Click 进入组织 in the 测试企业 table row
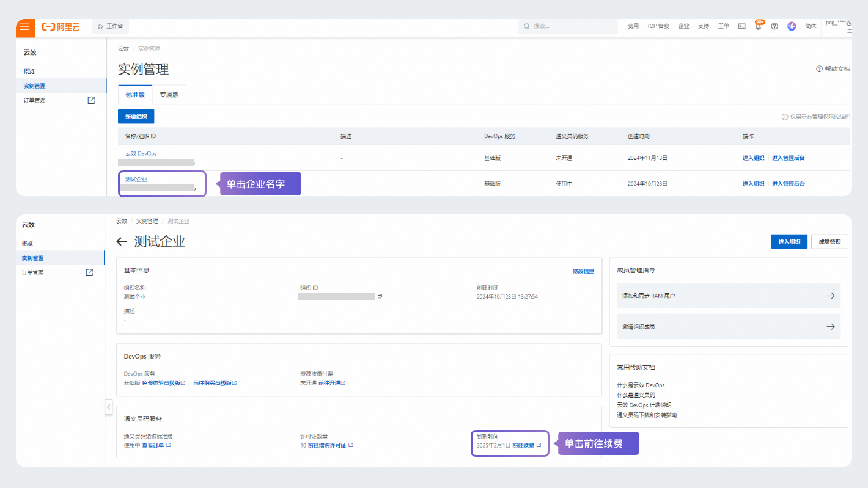This screenshot has height=488, width=868. tap(754, 184)
